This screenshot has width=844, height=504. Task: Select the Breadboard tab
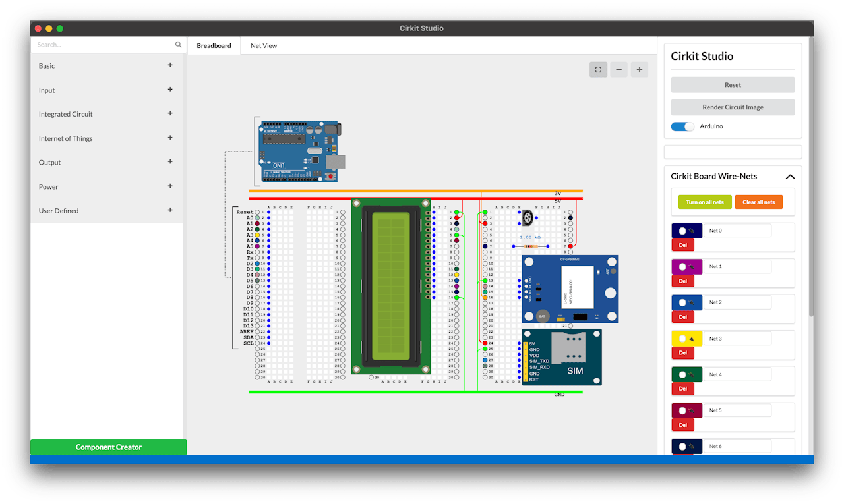tap(214, 45)
